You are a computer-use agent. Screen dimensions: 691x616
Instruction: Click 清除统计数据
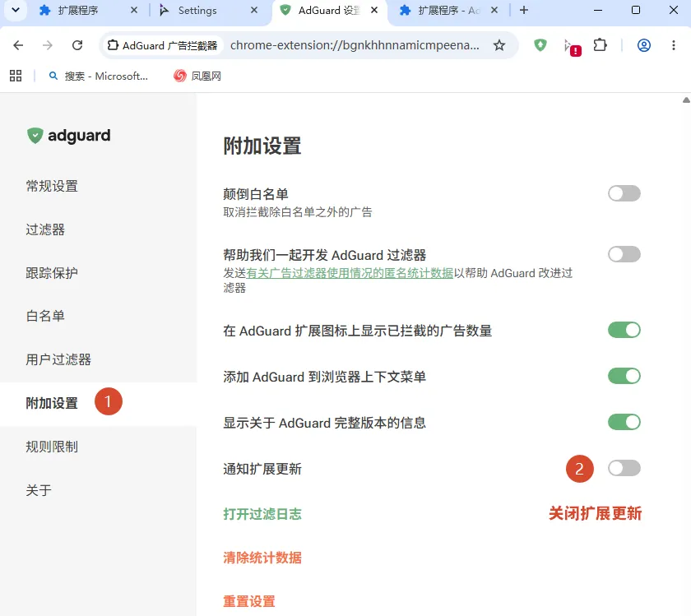pos(262,558)
